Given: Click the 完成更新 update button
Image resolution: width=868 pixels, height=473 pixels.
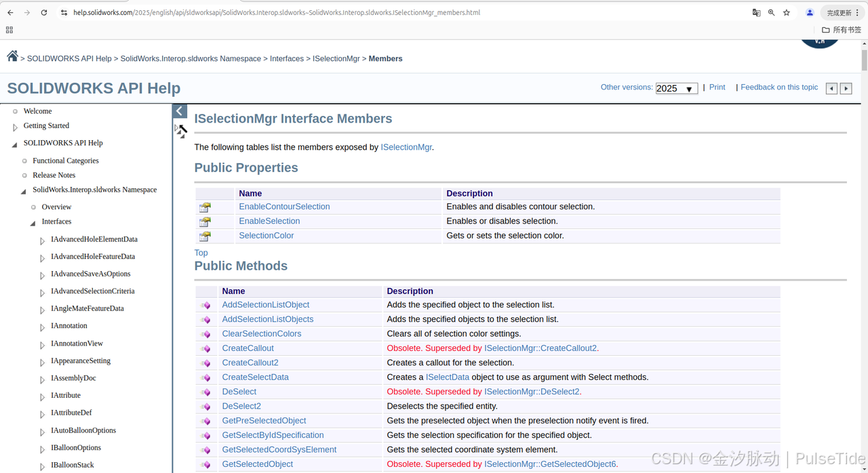Looking at the screenshot, I should pos(839,12).
